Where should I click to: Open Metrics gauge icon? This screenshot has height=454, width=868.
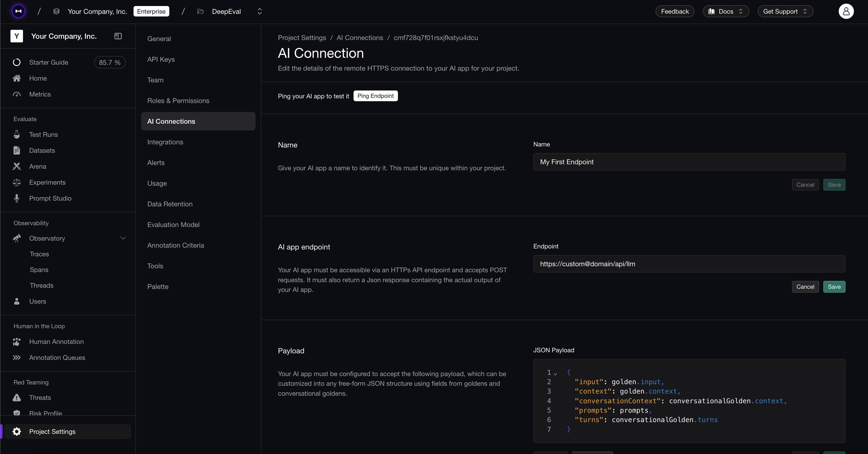click(x=16, y=94)
